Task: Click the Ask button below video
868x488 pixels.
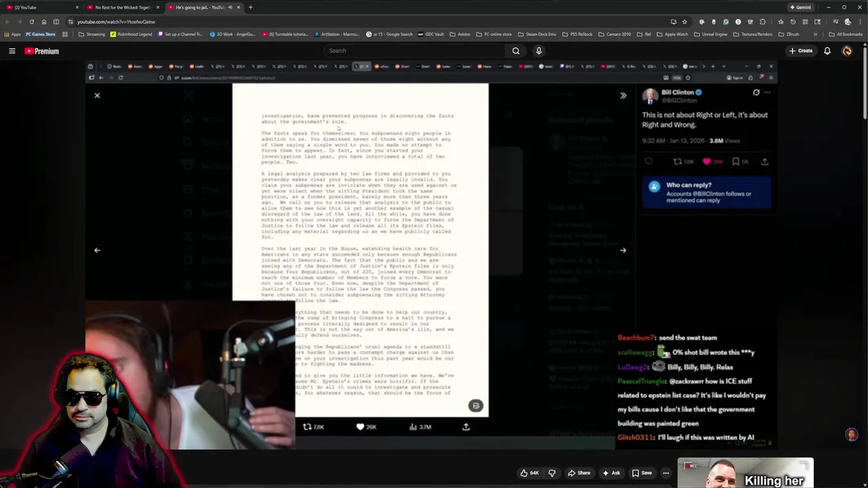Action: click(x=611, y=473)
